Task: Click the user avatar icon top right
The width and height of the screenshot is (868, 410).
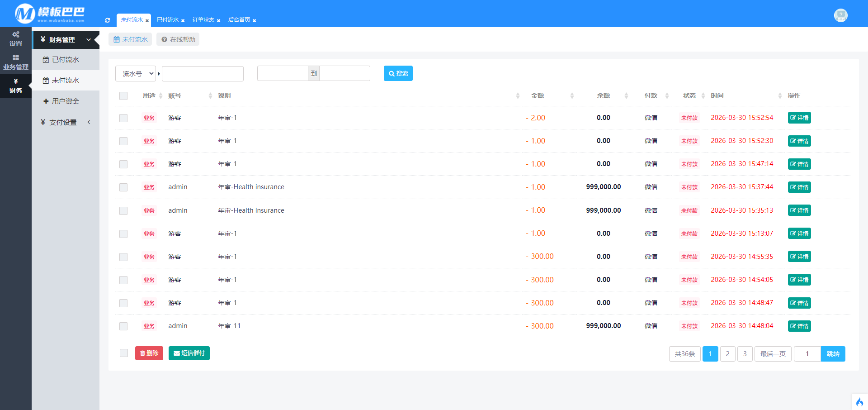Action: pos(840,15)
